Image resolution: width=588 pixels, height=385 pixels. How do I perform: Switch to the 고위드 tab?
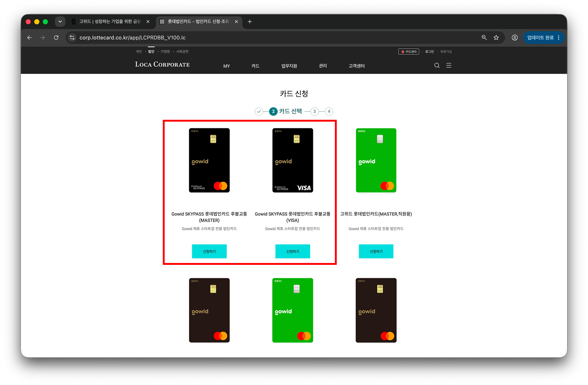[x=110, y=22]
